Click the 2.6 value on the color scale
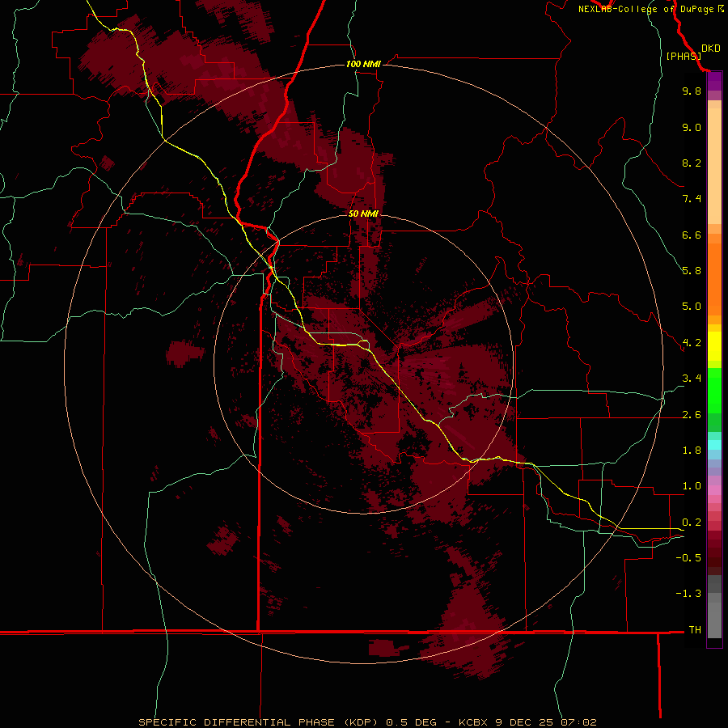Screen dimensions: 728x728 click(692, 415)
